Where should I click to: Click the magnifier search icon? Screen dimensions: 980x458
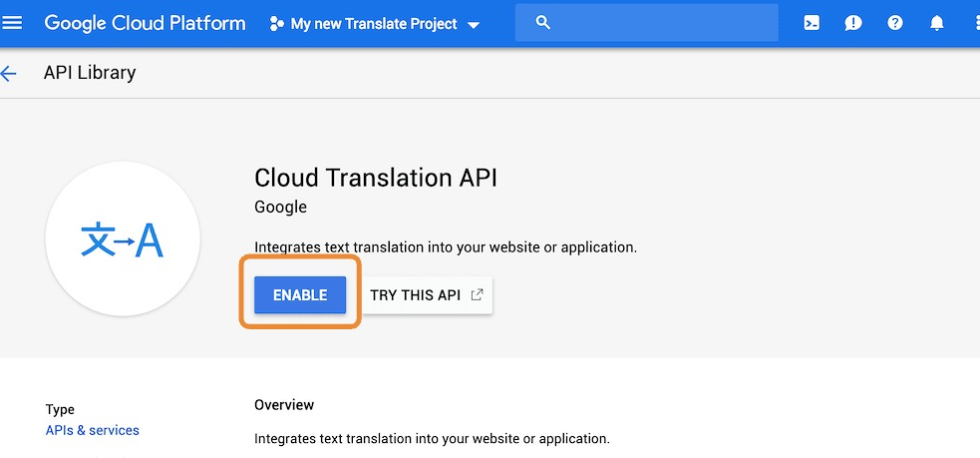coord(543,22)
